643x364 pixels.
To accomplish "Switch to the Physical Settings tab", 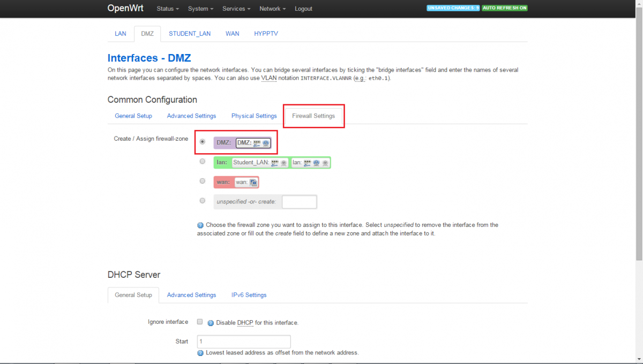I will coord(254,116).
